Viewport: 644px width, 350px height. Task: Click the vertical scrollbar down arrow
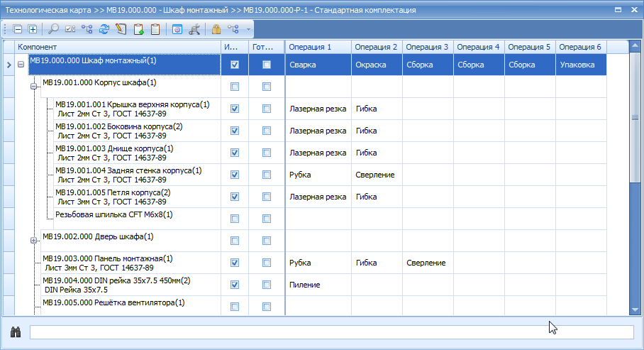[x=635, y=310]
